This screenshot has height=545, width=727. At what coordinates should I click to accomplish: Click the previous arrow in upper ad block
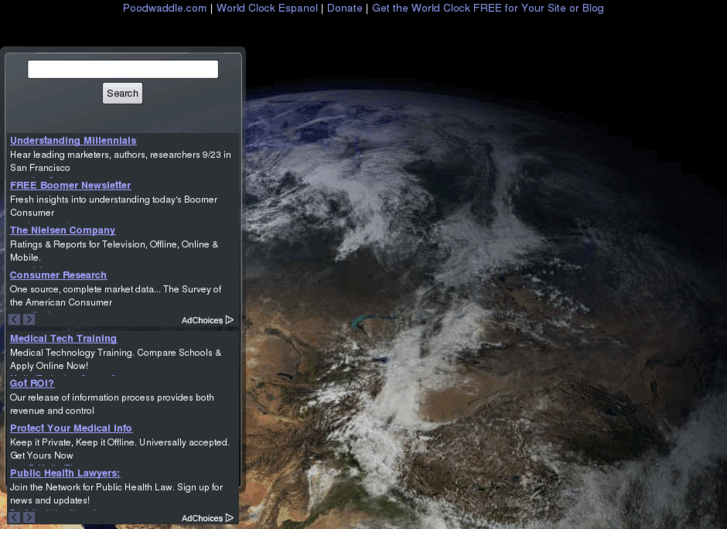14,320
